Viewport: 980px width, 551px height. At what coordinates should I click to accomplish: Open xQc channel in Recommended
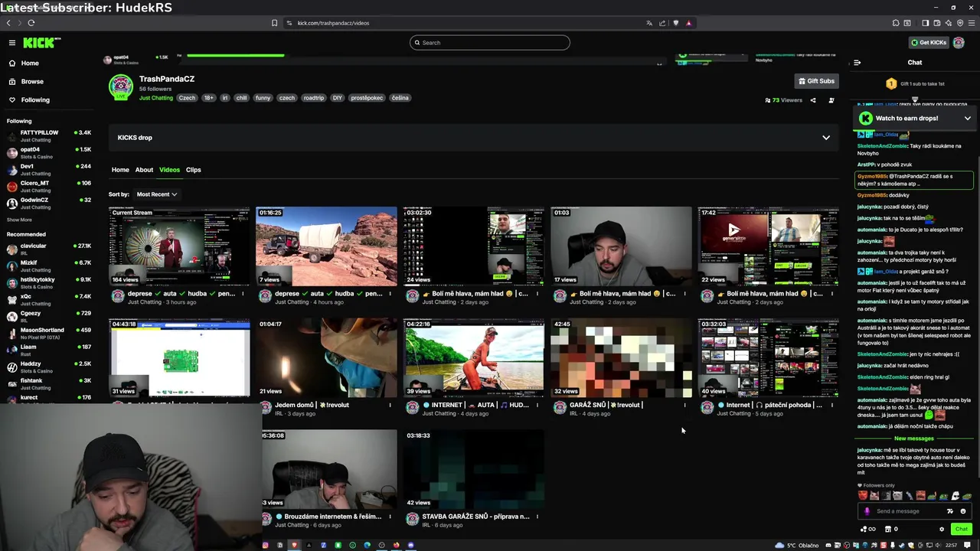pos(49,300)
